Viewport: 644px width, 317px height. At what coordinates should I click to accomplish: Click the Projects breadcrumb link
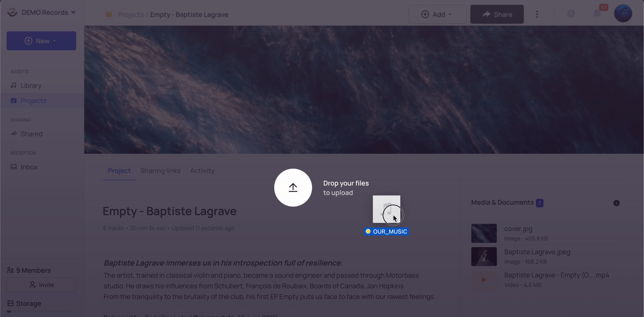131,14
